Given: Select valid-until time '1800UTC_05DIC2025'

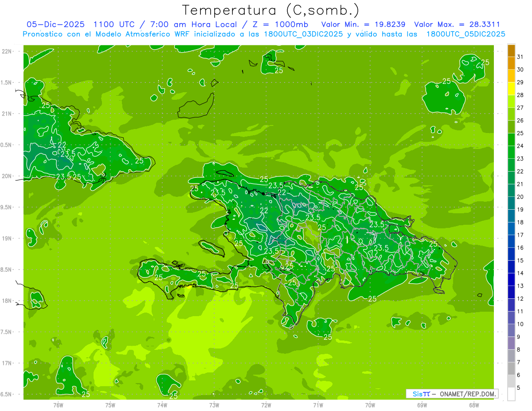Looking at the screenshot, I should pyautogui.click(x=465, y=34).
